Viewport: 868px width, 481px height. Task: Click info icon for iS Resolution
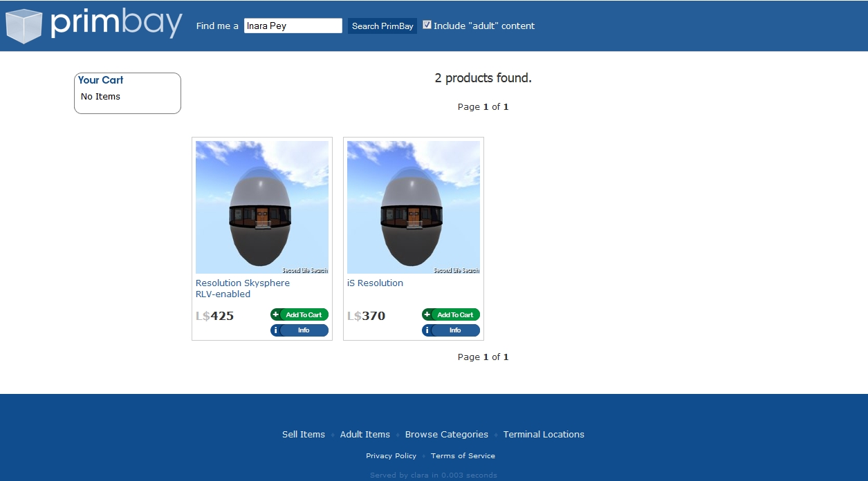tap(427, 330)
